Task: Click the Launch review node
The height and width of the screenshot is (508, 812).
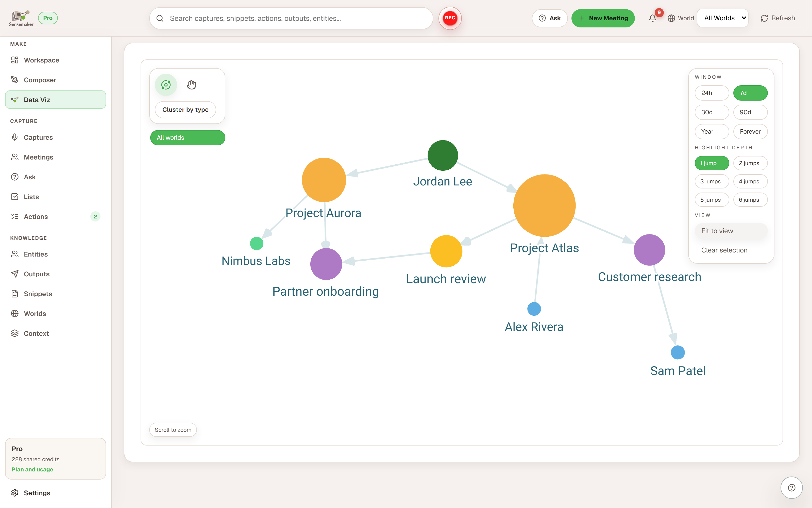Action: (446, 251)
